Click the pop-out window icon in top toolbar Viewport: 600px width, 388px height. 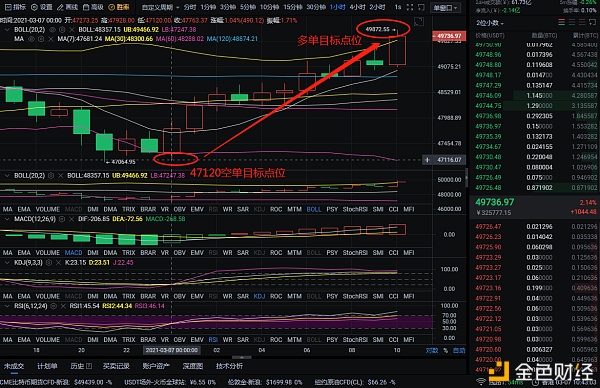(421, 7)
